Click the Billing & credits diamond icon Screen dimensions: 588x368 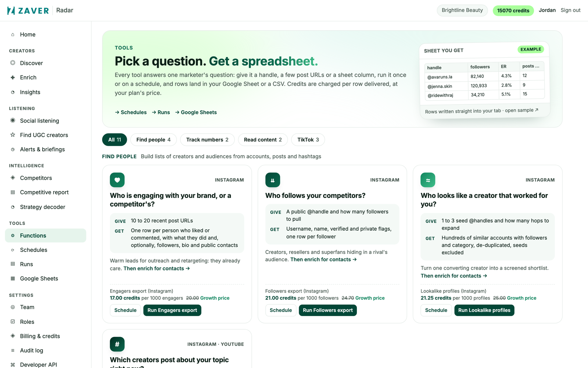click(x=13, y=336)
